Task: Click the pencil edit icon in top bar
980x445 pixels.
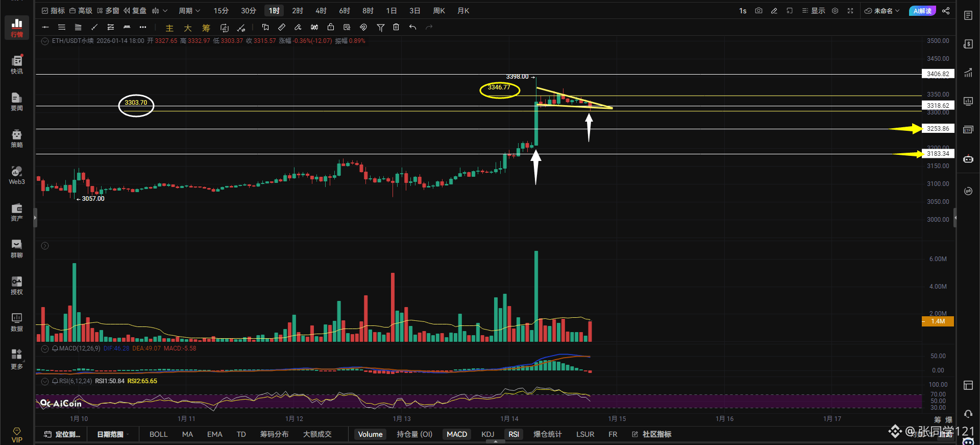Action: [774, 11]
